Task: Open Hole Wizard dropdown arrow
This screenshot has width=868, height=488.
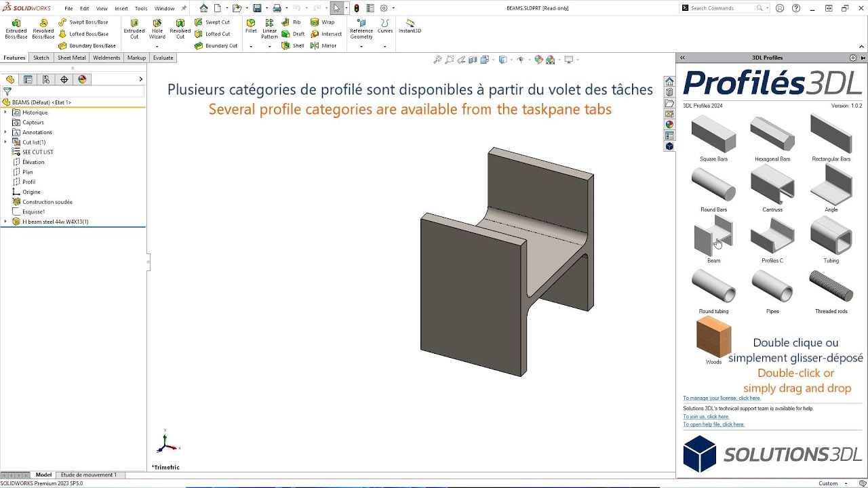Action: pyautogui.click(x=157, y=46)
